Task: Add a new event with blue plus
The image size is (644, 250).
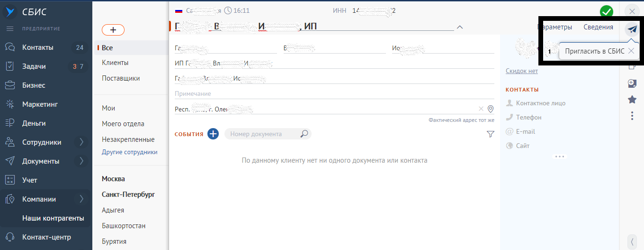Action: pos(213,134)
